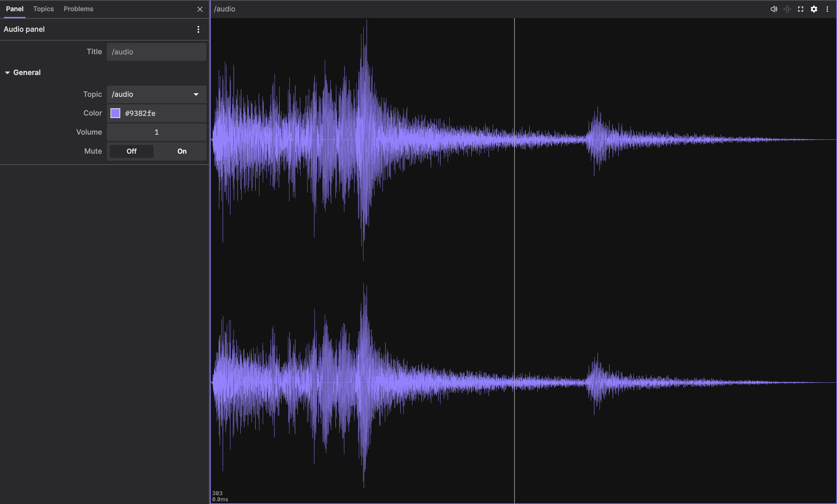Open the color swatch next to #9382fe

tap(115, 113)
